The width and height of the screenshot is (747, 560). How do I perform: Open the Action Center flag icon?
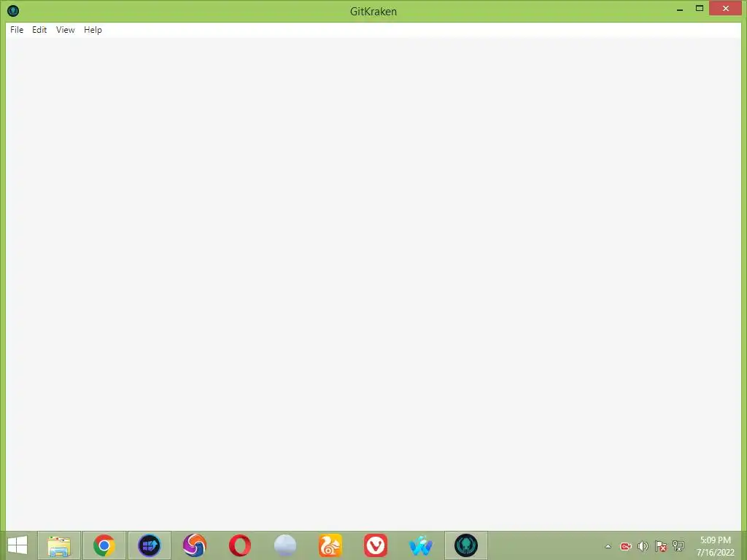660,546
